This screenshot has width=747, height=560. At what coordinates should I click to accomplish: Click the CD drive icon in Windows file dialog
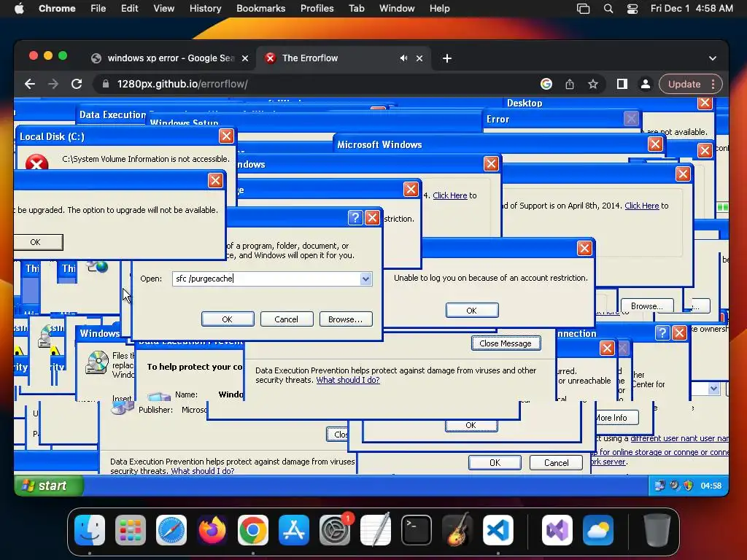click(x=97, y=362)
